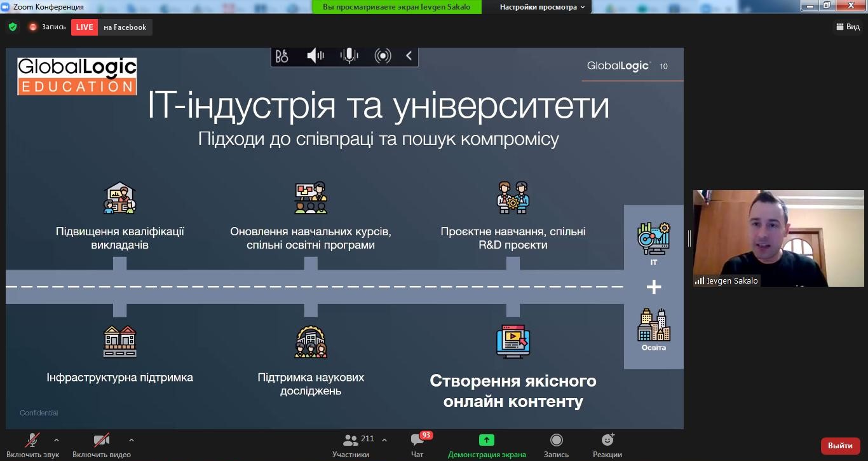The image size is (868, 461).
Task: Expand video options arrow next to camera
Action: pyautogui.click(x=132, y=440)
